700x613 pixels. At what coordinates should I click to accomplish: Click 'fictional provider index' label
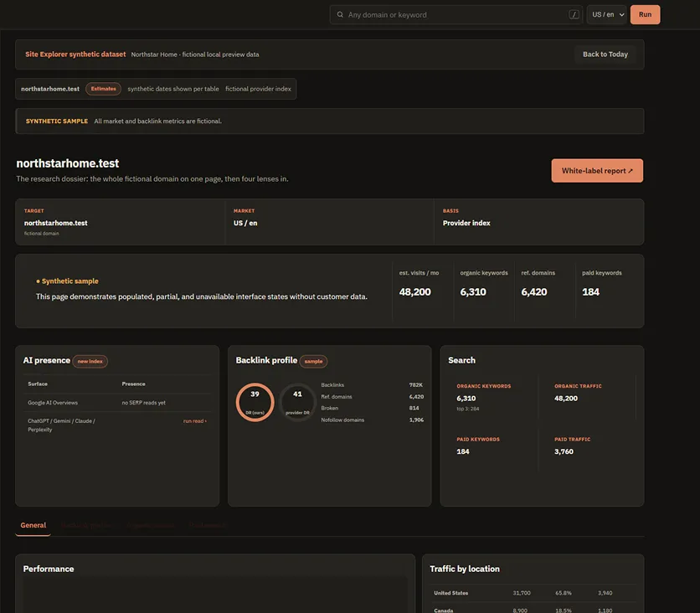pyautogui.click(x=258, y=89)
